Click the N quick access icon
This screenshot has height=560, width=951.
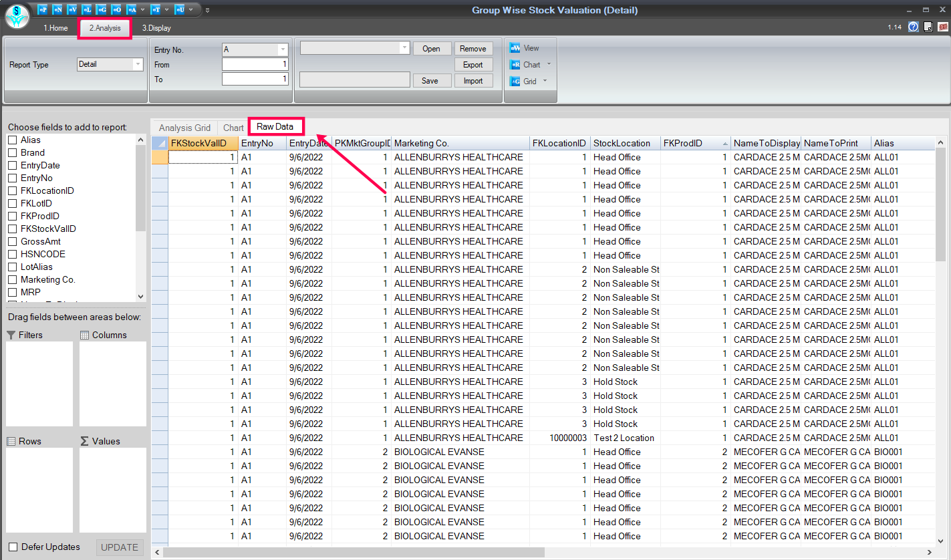(x=57, y=9)
